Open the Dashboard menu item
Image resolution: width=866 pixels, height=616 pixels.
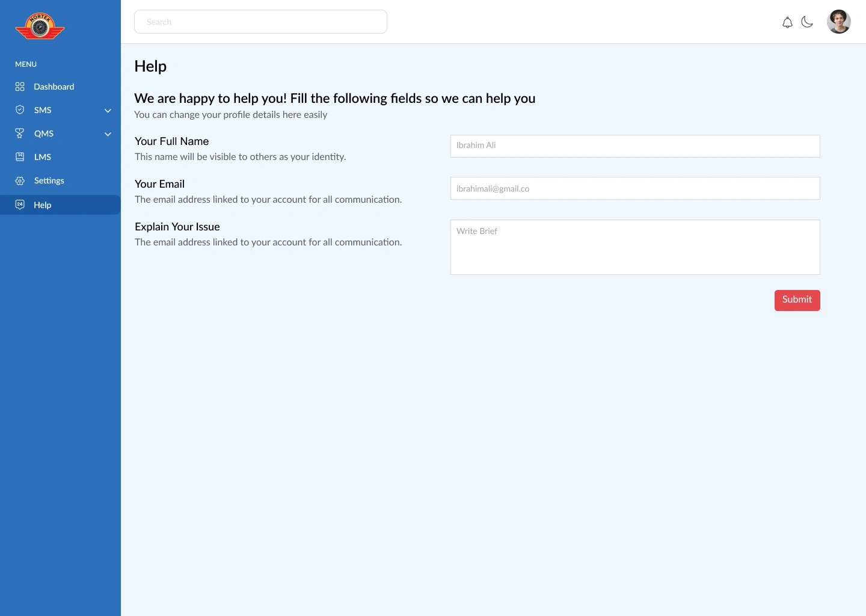click(x=60, y=87)
